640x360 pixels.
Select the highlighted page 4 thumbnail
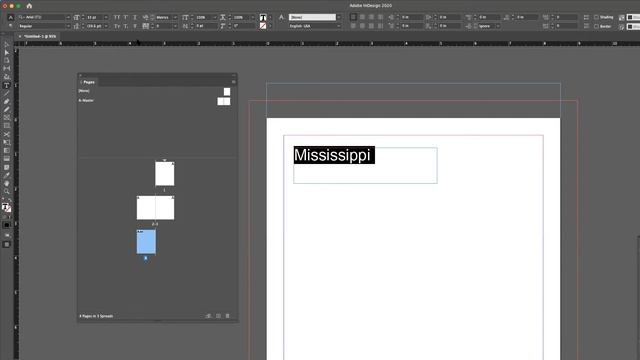[x=146, y=242]
